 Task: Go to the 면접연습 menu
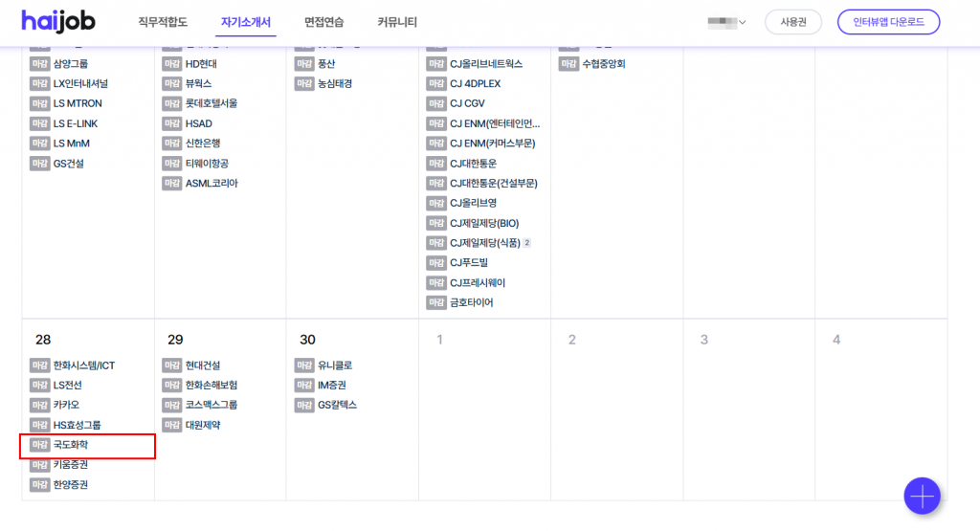pos(323,22)
